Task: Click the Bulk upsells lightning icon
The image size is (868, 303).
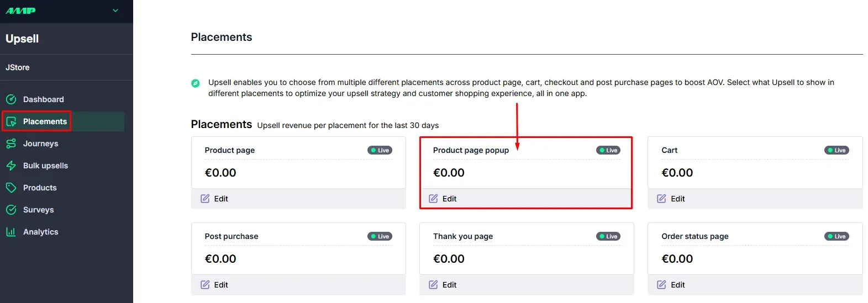Action: point(11,166)
